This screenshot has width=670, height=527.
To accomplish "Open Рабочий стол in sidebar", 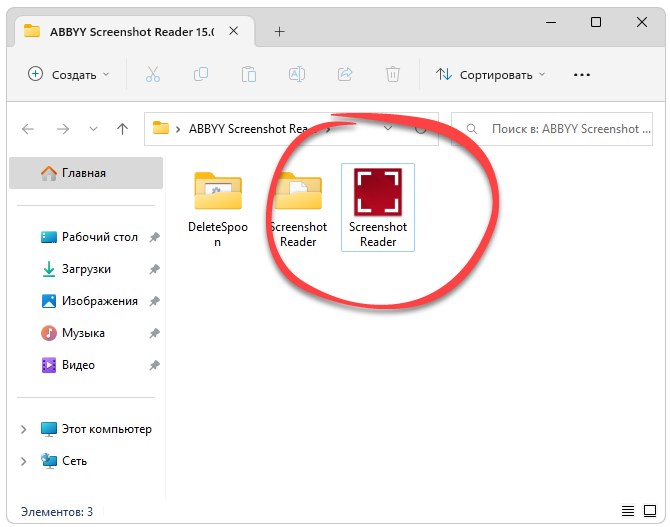I will click(x=100, y=237).
